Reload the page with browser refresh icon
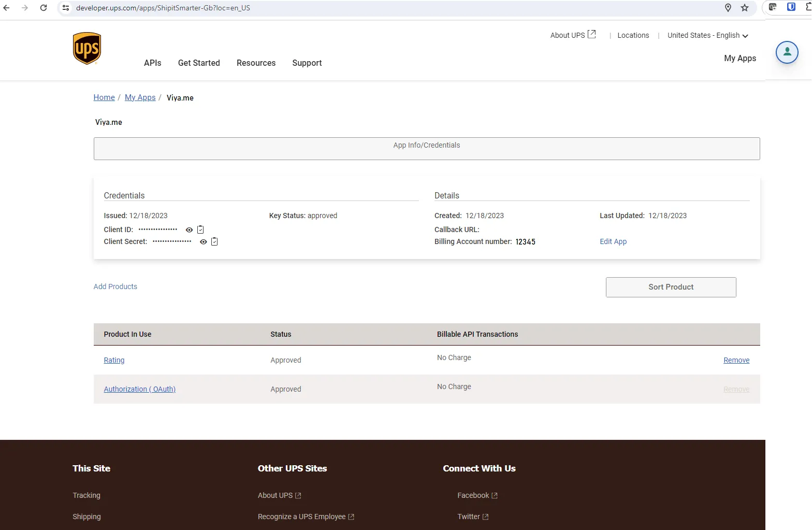812x530 pixels. pyautogui.click(x=44, y=8)
